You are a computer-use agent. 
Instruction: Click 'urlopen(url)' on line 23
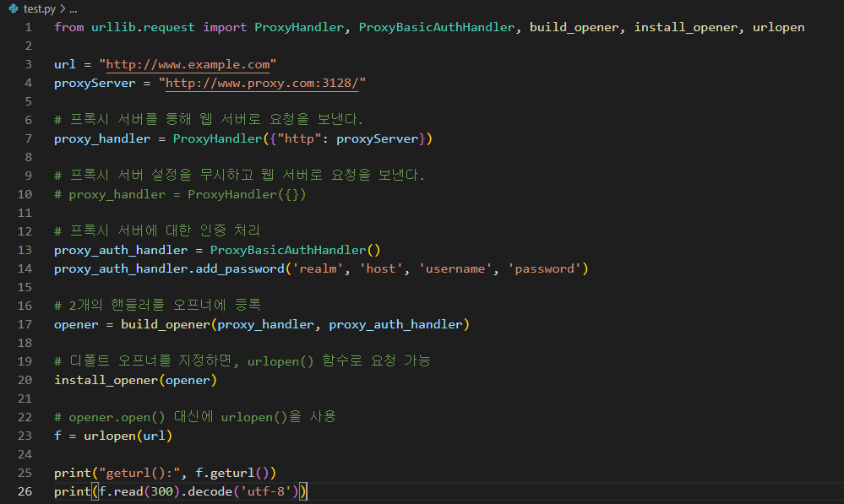(128, 436)
